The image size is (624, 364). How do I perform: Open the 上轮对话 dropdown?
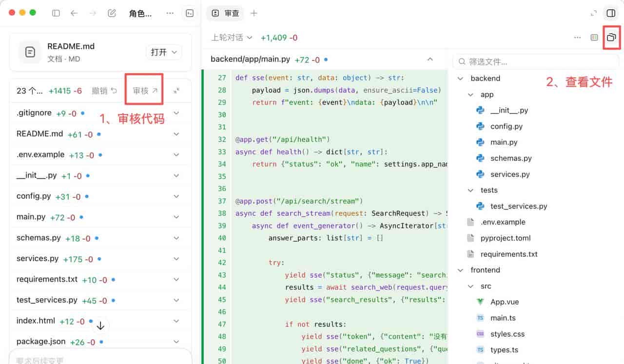[232, 38]
